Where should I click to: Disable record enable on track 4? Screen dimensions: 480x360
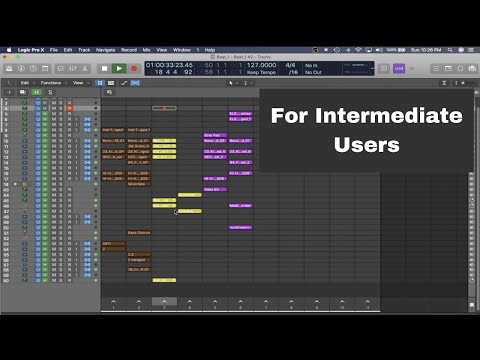tap(69, 108)
